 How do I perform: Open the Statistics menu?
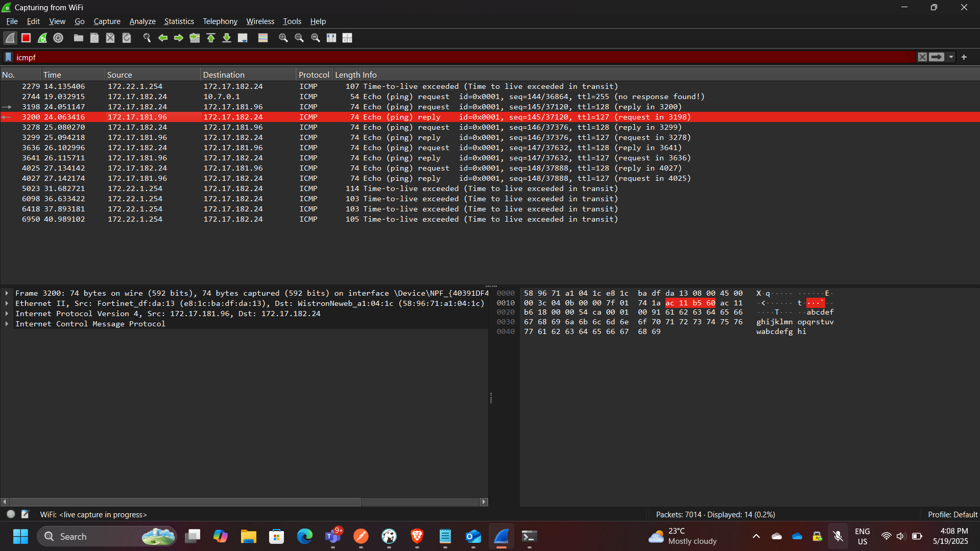coord(178,21)
